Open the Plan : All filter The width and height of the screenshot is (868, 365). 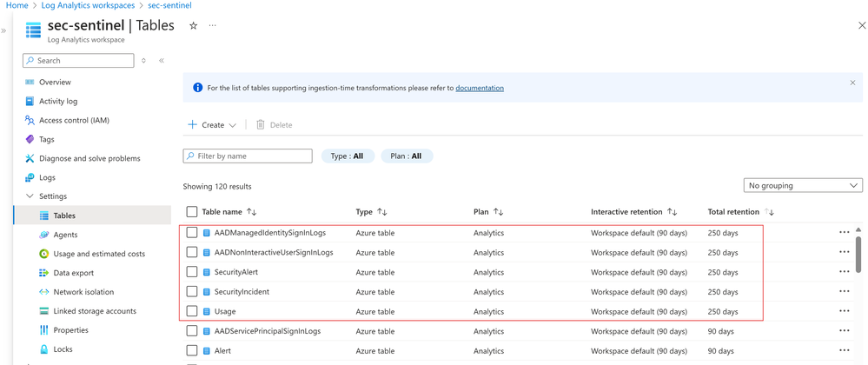click(407, 156)
